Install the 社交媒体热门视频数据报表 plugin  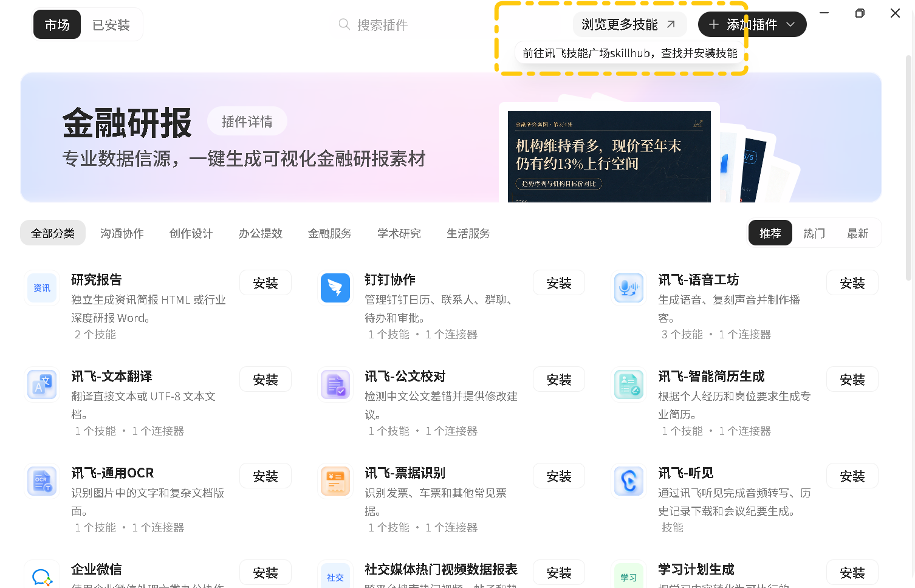(559, 573)
